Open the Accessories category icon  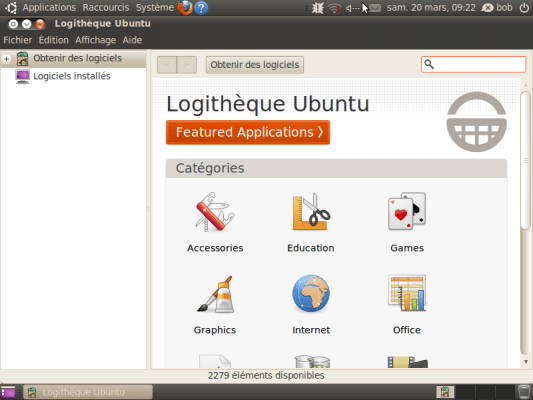click(215, 212)
